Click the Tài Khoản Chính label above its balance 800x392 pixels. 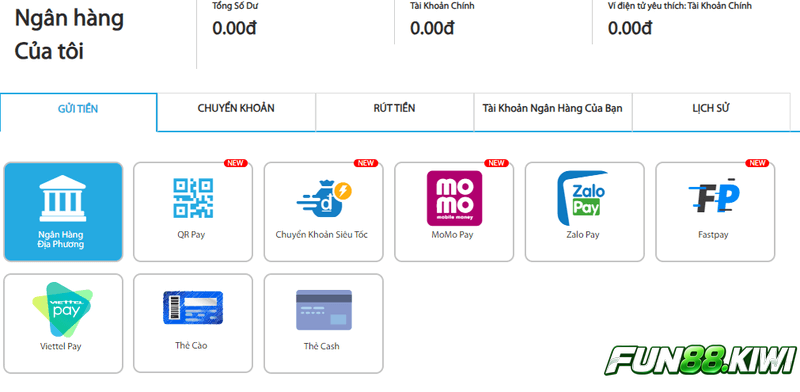[x=442, y=6]
